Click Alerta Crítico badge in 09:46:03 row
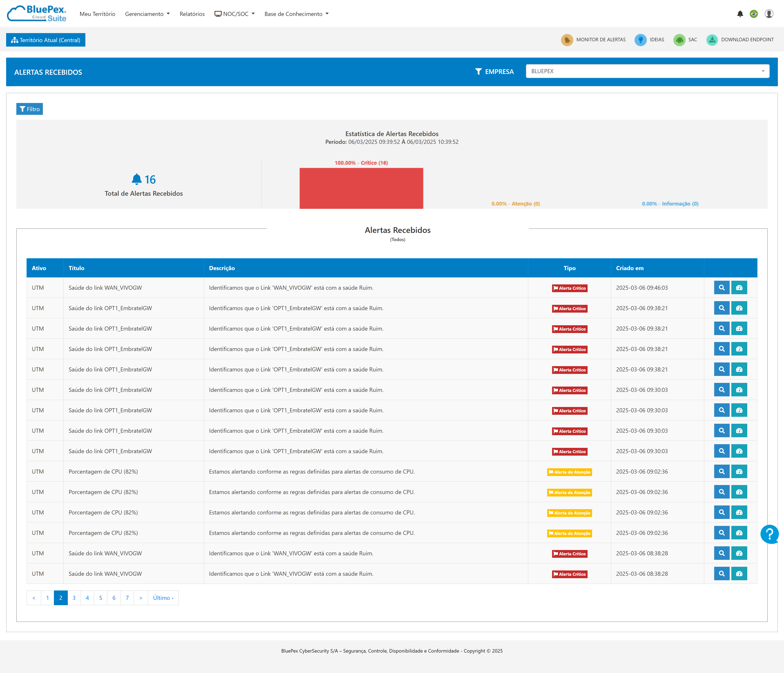Screen dimensions: 784x673 pos(569,288)
